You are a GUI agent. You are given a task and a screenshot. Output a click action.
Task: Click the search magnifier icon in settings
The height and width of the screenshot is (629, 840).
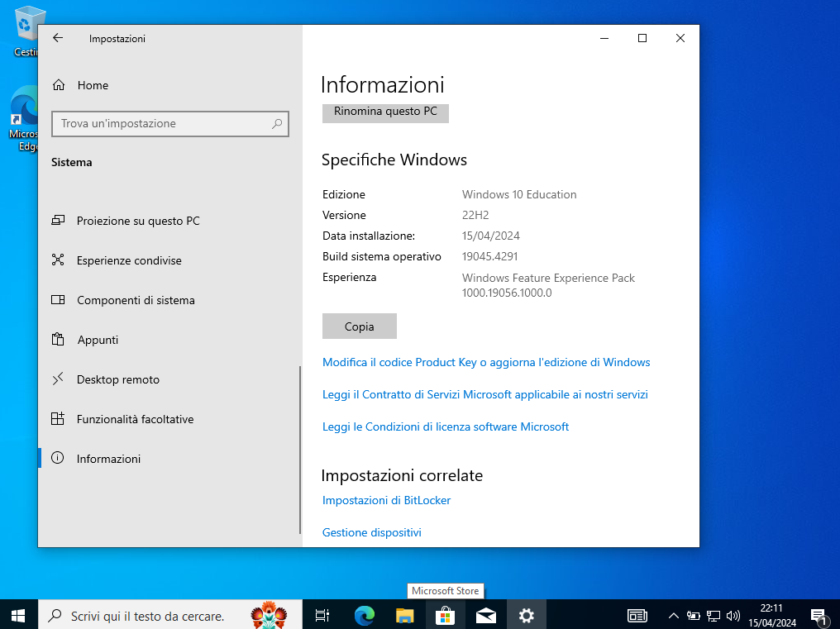[277, 124]
